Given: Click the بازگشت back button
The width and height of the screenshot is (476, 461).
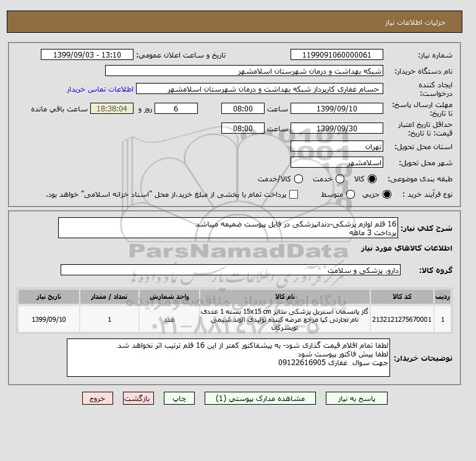Looking at the screenshot, I should point(138,399).
